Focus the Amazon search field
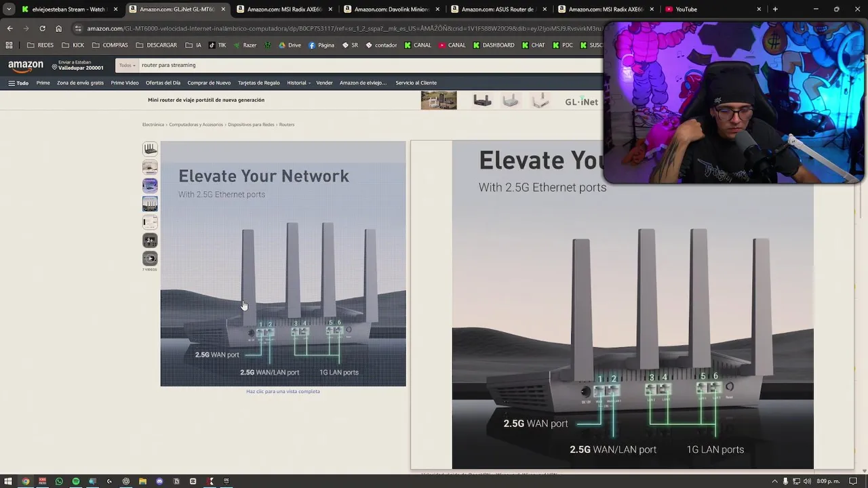This screenshot has height=488, width=868. pos(370,65)
